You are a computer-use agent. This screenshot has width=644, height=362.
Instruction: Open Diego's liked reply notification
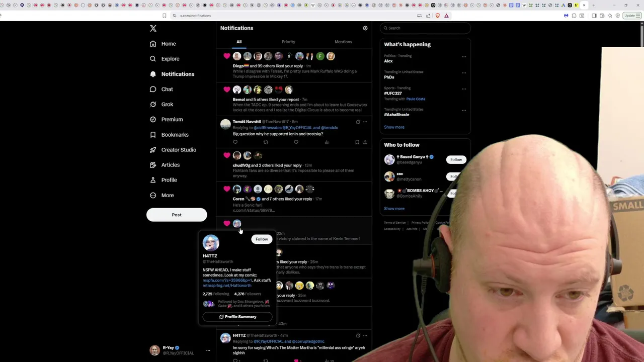pos(294,66)
